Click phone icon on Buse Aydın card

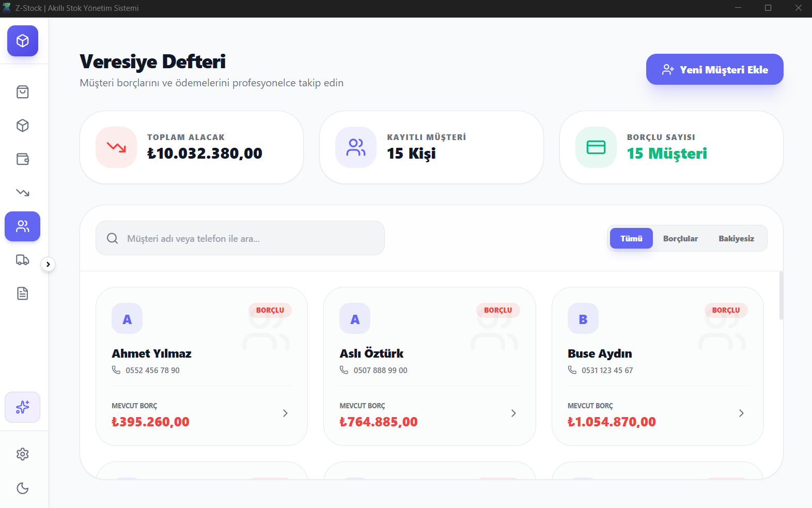tap(572, 370)
